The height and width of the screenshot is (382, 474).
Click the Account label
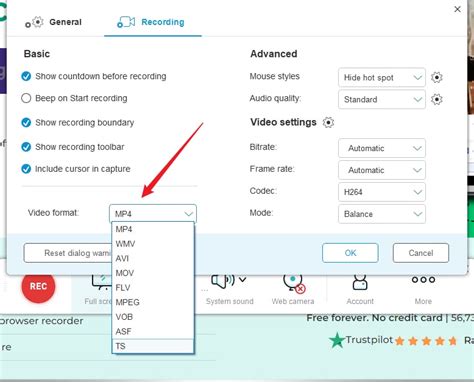360,301
